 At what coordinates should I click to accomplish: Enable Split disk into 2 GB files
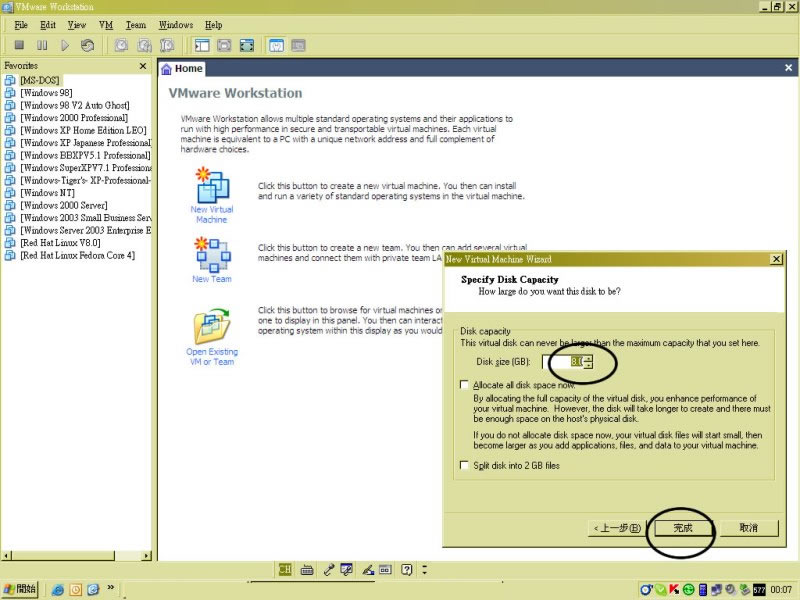tap(464, 465)
